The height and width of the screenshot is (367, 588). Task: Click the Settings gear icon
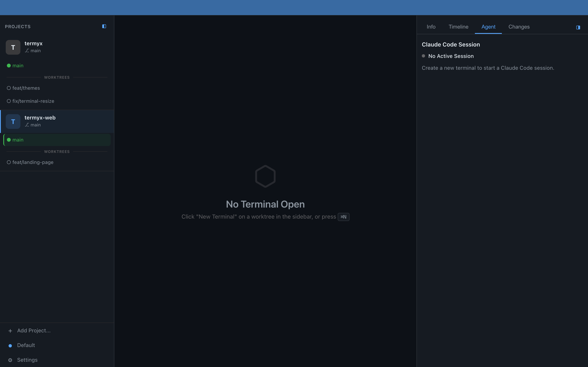10,360
